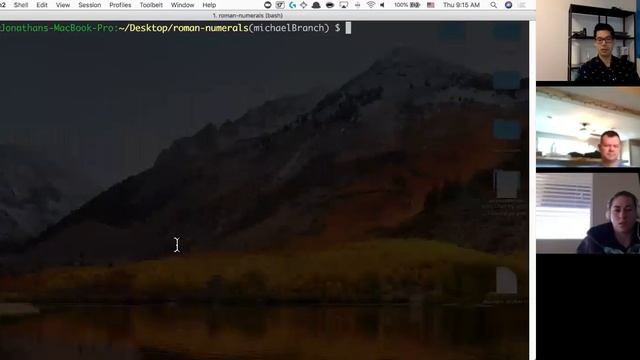The image size is (640, 360).
Task: Click the bell-shaped menu bar icon
Action: point(316,5)
